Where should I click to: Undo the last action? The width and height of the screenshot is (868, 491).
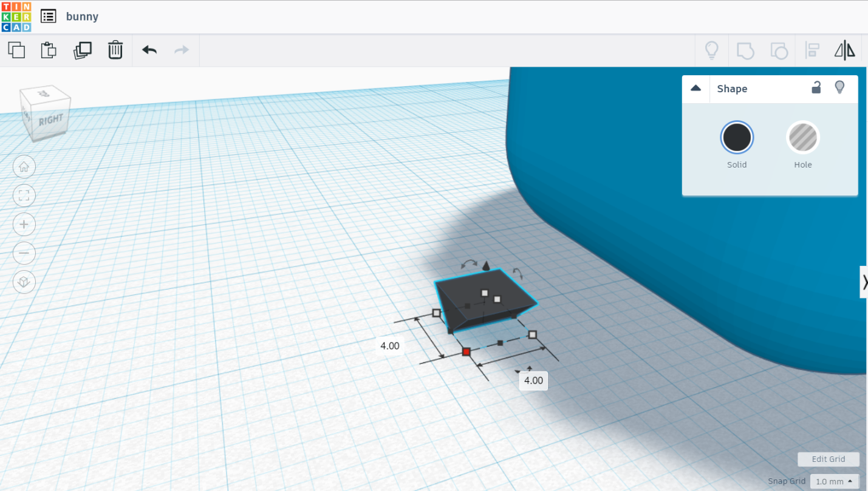click(149, 50)
